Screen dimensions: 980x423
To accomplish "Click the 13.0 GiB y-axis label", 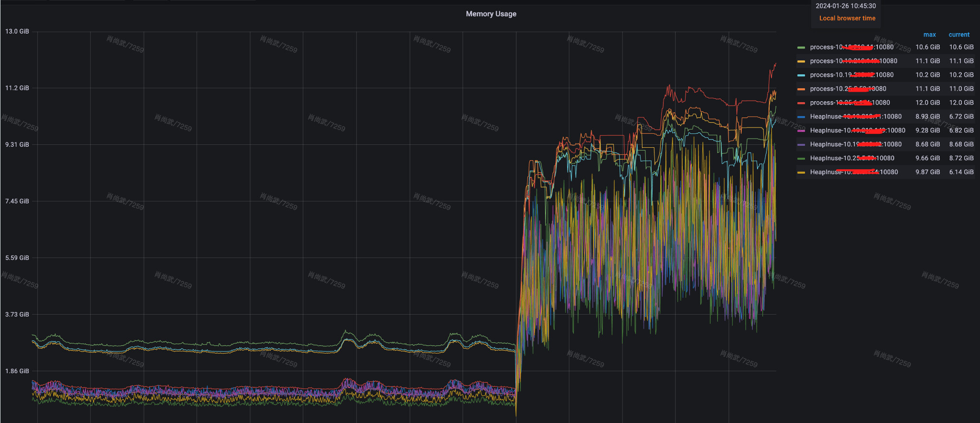I will 17,32.
